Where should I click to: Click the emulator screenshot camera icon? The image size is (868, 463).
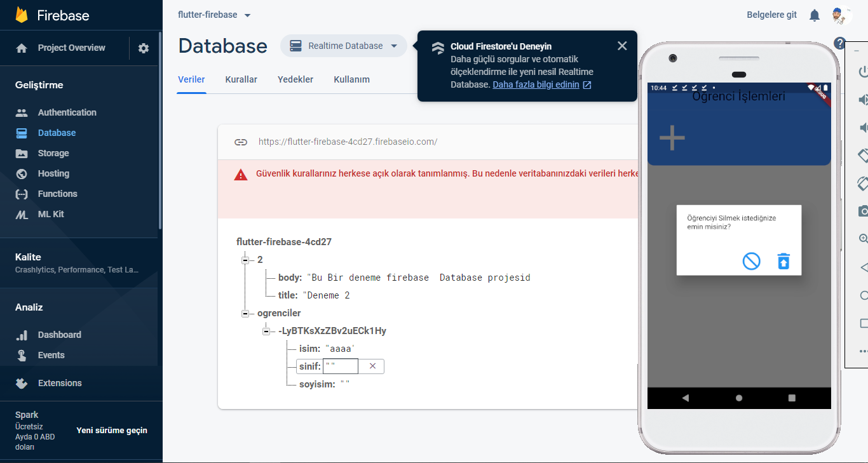click(x=863, y=211)
